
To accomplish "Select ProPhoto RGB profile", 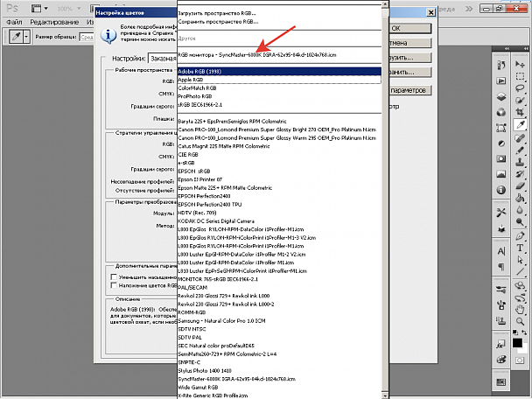I will tap(280, 96).
